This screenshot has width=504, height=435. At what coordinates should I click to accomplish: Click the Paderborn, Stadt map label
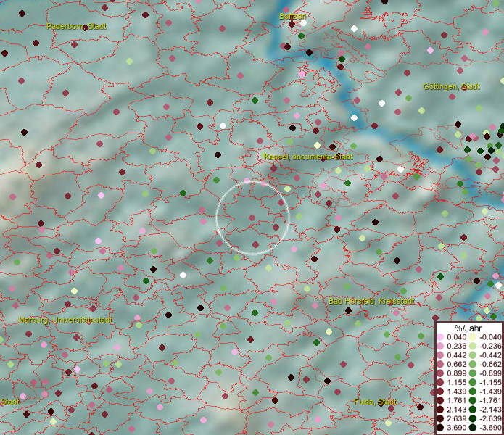point(76,26)
